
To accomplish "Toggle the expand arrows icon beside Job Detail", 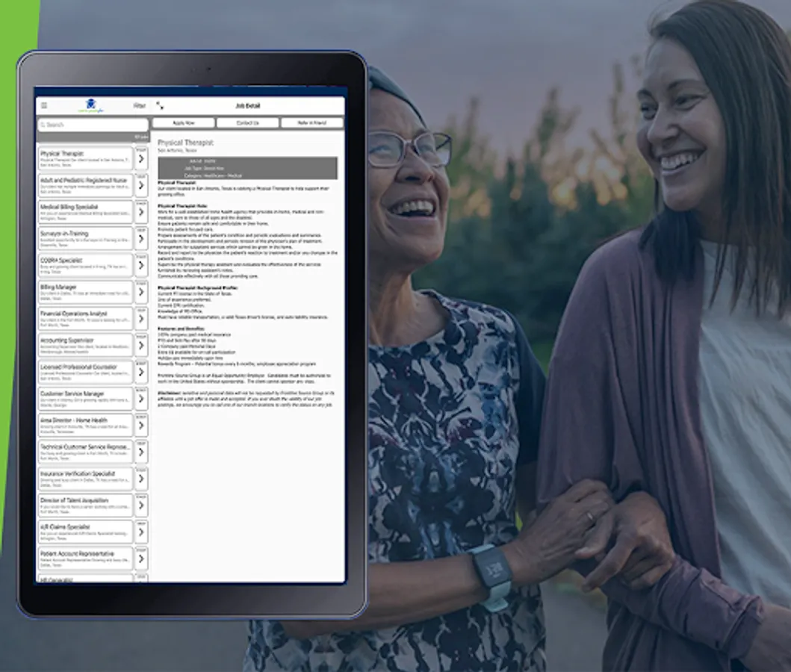I will coord(160,105).
